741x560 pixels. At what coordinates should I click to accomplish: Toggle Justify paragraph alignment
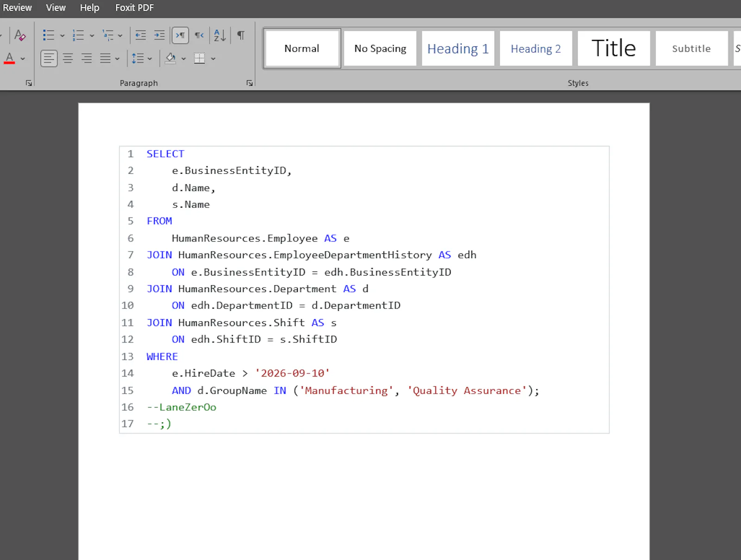[x=106, y=58]
